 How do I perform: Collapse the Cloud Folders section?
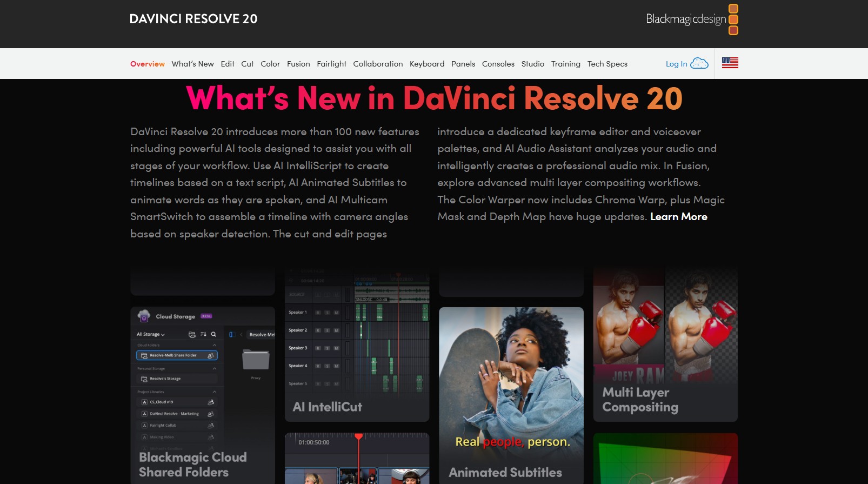(x=214, y=345)
